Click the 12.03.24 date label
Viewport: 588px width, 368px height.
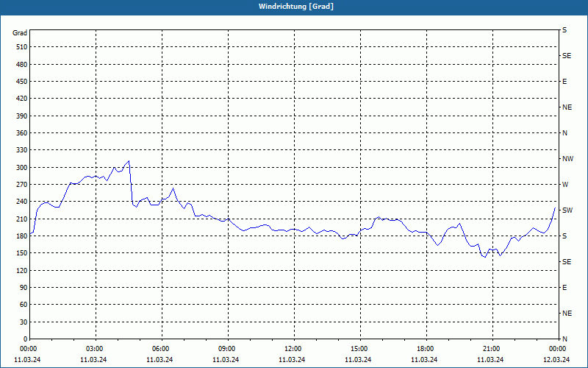pos(556,360)
